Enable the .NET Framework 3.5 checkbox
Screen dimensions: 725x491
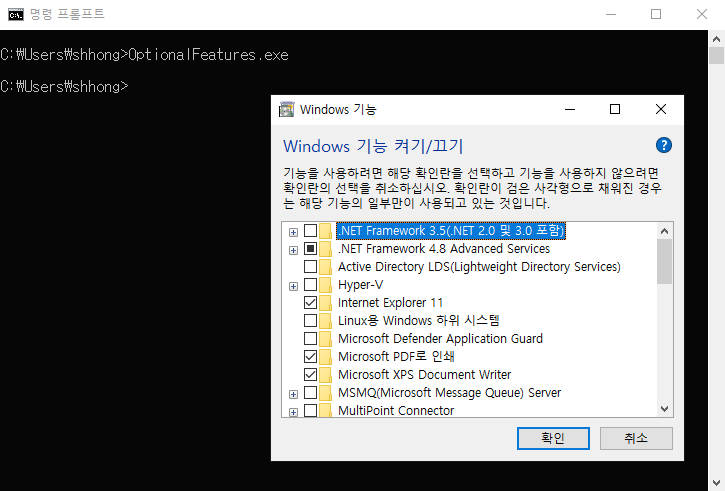[x=310, y=230]
